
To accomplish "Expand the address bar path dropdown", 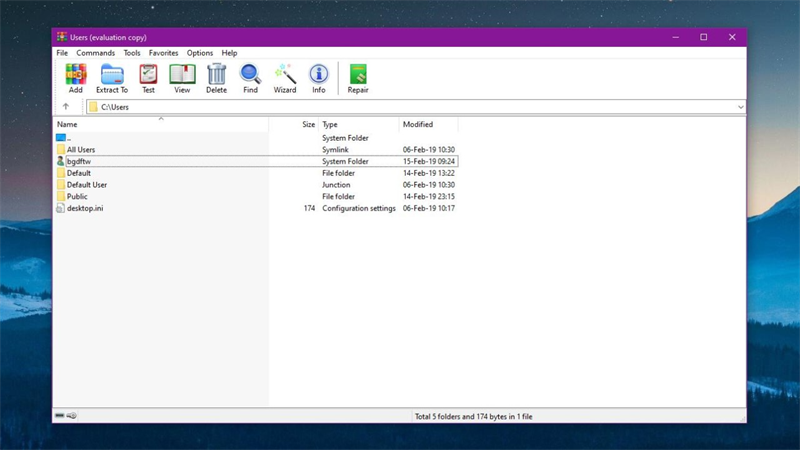I will (x=740, y=107).
